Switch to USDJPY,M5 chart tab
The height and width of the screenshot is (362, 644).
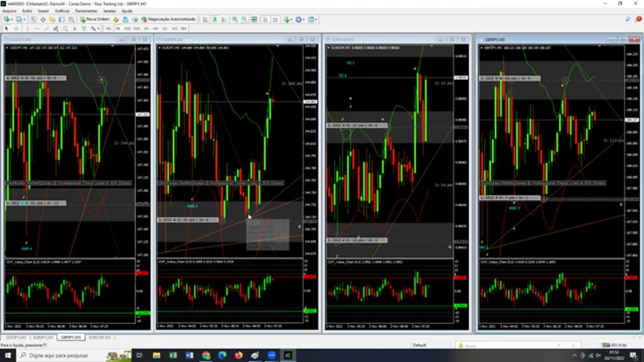pyautogui.click(x=16, y=337)
